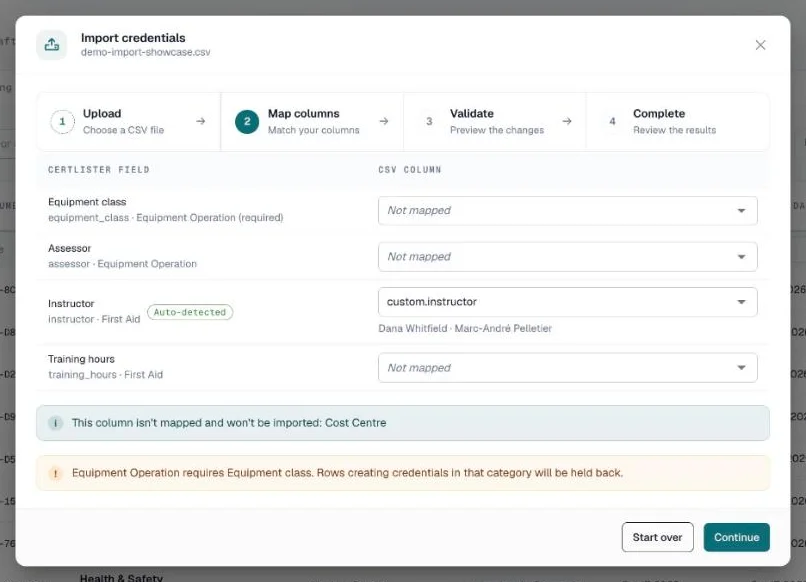Click the CERTLISTER FIELD column header

pyautogui.click(x=99, y=170)
